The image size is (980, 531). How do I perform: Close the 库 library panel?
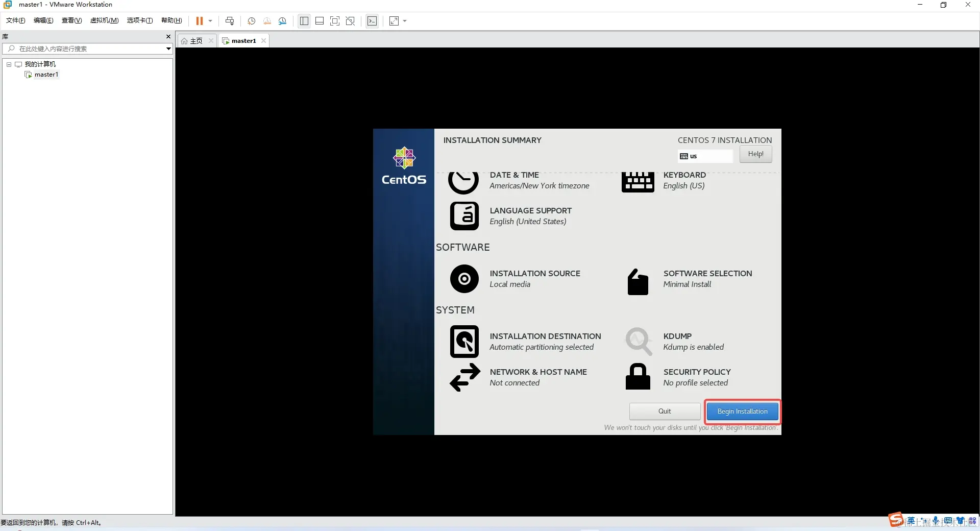click(x=168, y=36)
